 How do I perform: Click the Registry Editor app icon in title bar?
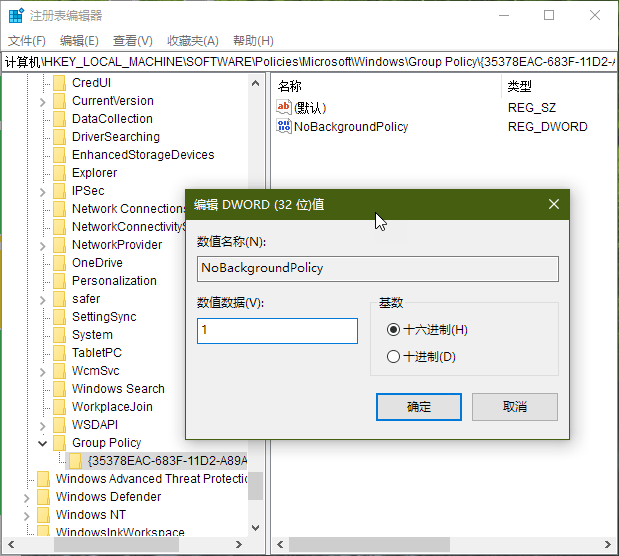click(x=15, y=16)
